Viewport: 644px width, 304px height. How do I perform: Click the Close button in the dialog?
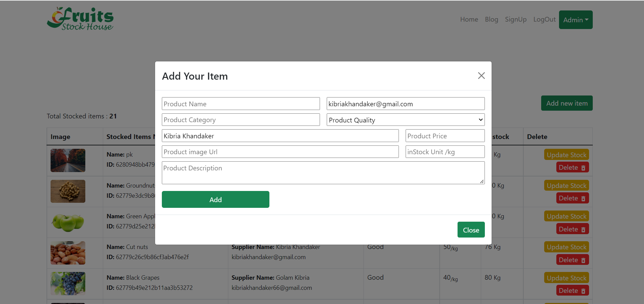click(x=471, y=230)
